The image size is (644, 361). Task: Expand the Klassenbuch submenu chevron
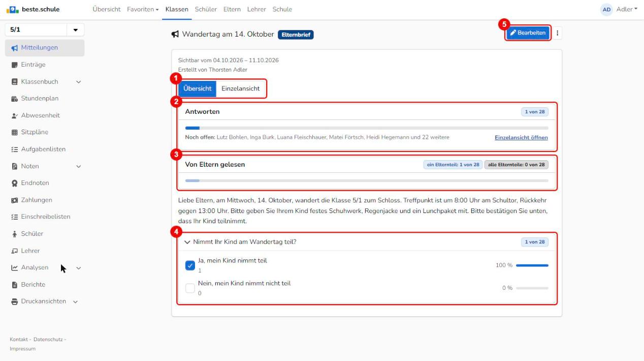(79, 81)
